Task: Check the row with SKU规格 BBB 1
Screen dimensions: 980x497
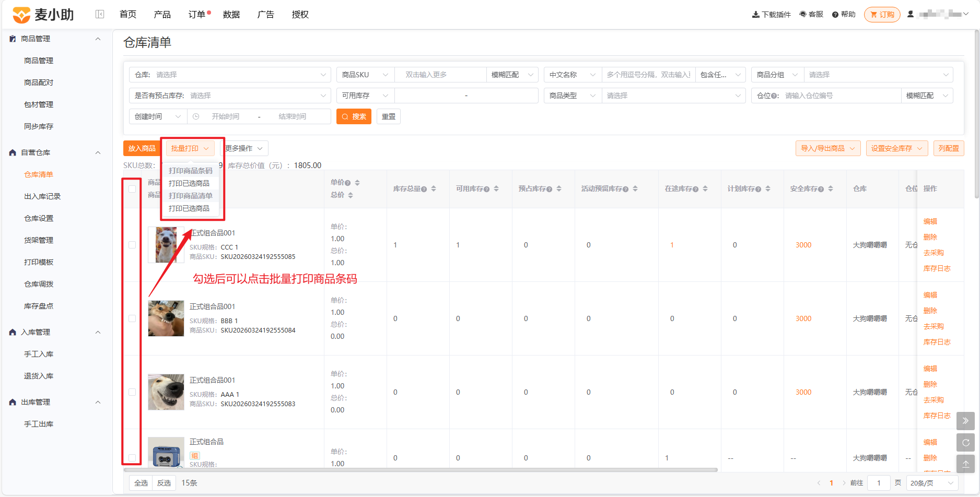Action: [132, 318]
